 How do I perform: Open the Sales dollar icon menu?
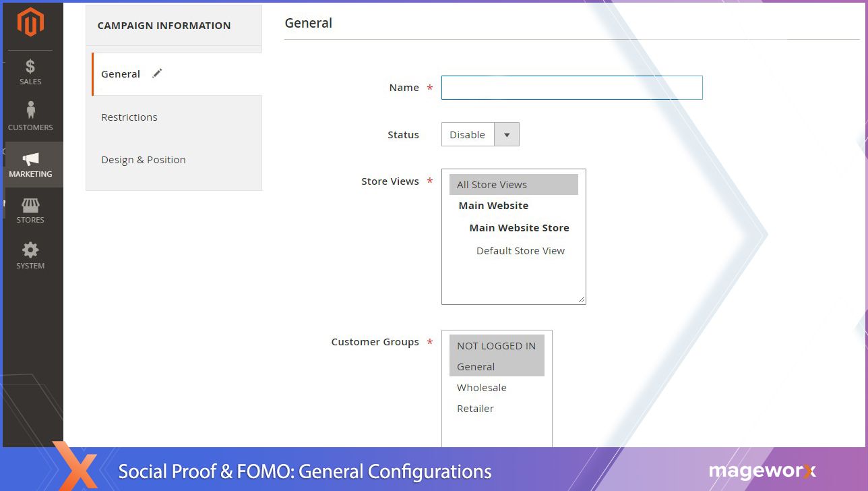[30, 71]
